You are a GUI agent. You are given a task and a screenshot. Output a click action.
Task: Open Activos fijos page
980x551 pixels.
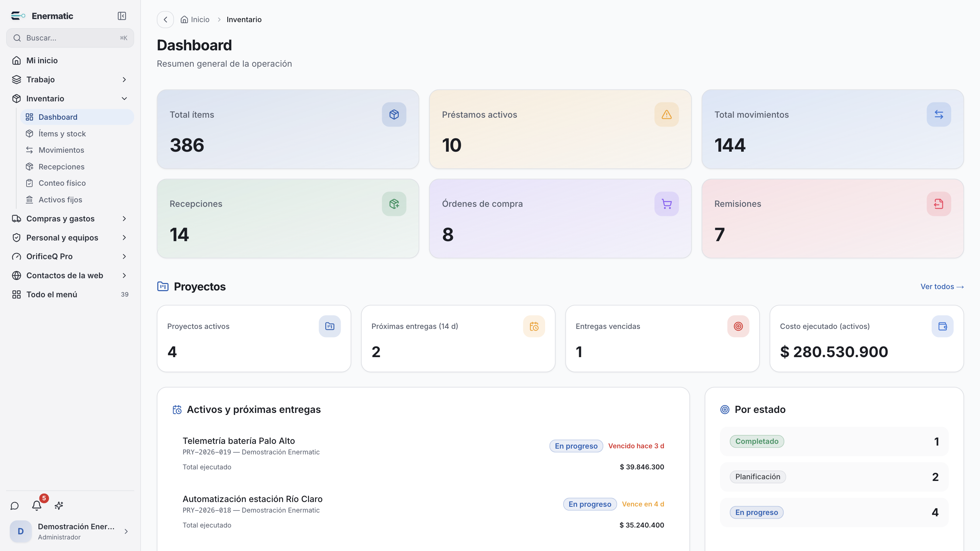pos(77,200)
